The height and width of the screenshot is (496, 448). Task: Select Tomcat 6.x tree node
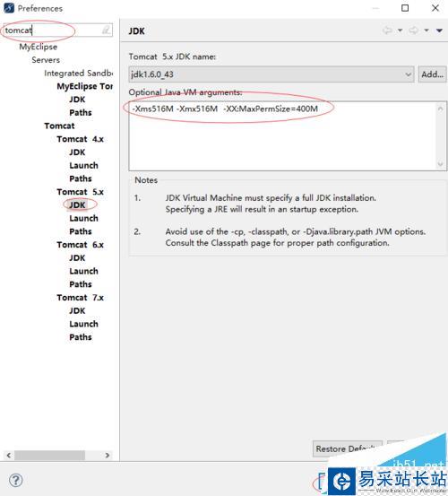[81, 245]
